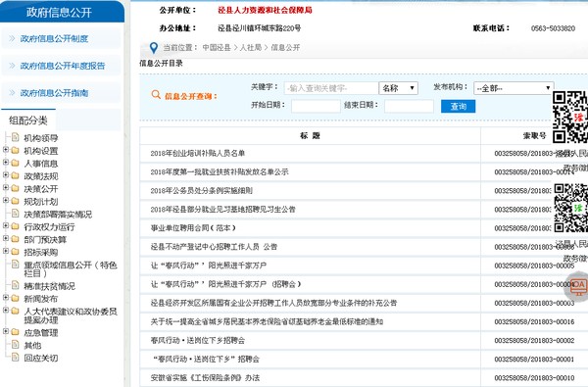Image resolution: width=588 pixels, height=387 pixels.
Task: Click the OA monitor icon at right
Action: tap(578, 287)
